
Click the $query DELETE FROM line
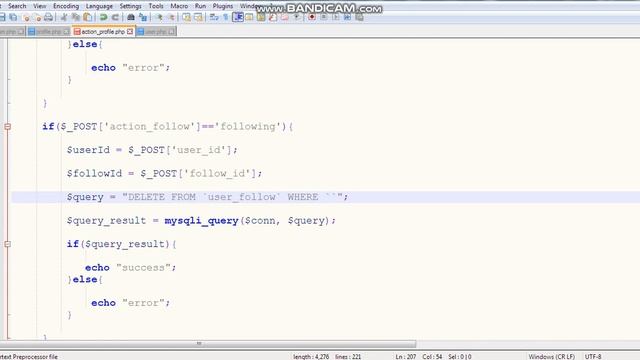(x=207, y=197)
